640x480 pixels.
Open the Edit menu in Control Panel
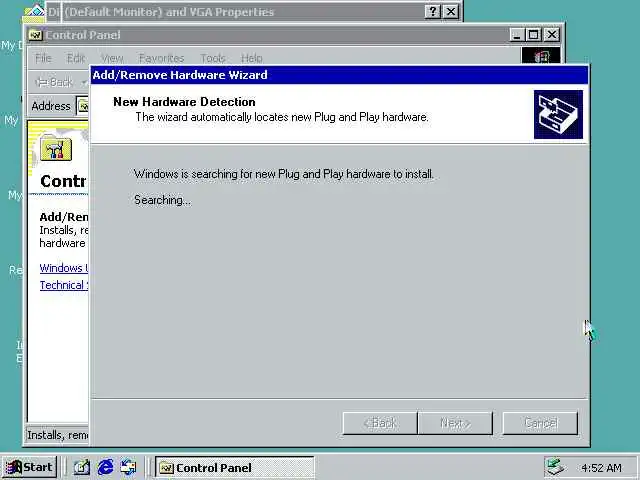(76, 58)
